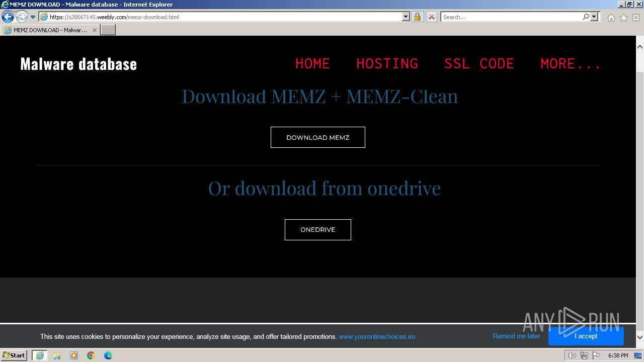Expand the MORE... menu
Viewport: 644px width, 362px height.
coord(571,64)
